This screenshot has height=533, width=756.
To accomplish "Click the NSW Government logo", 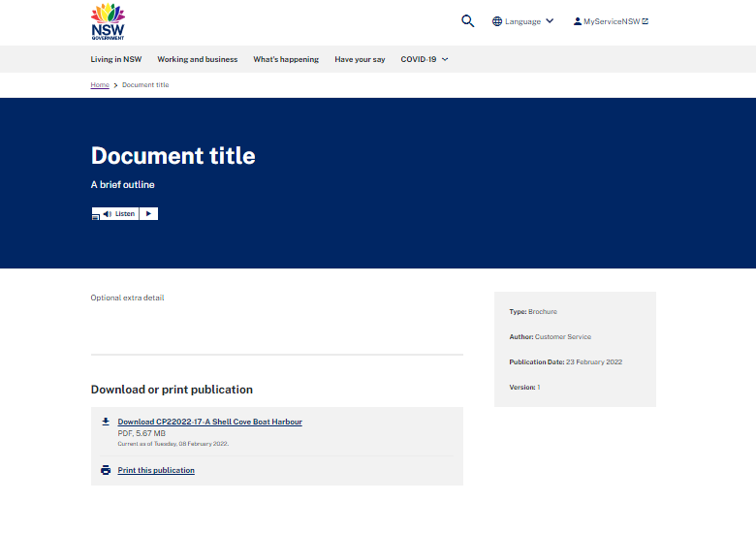I will pyautogui.click(x=108, y=21).
